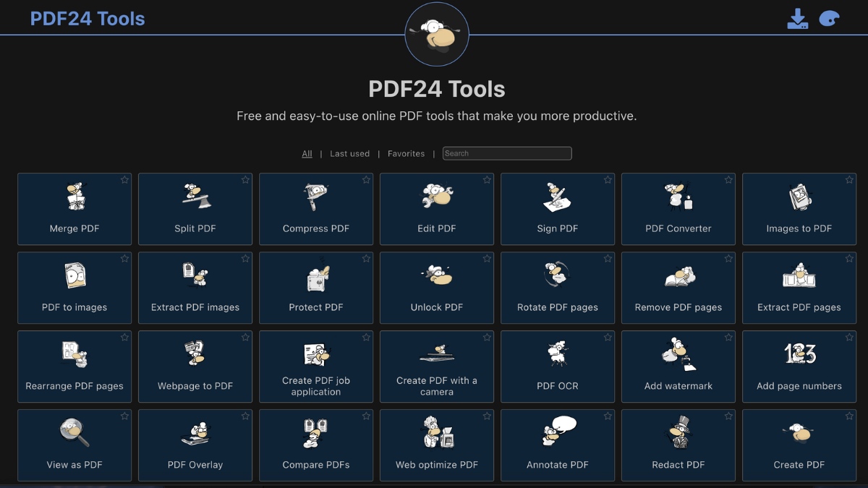Open the Redact PDF tool
This screenshot has height=488, width=868.
click(678, 445)
